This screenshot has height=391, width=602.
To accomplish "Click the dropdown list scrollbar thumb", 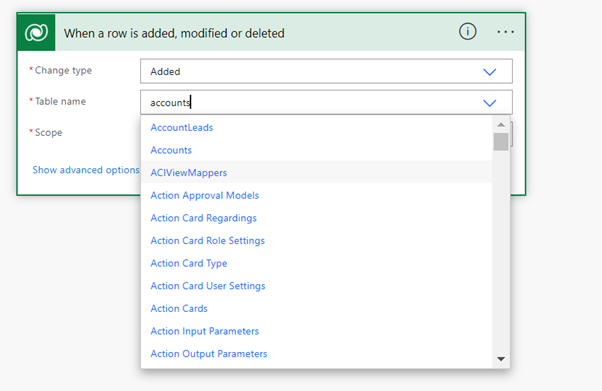I will tap(501, 142).
